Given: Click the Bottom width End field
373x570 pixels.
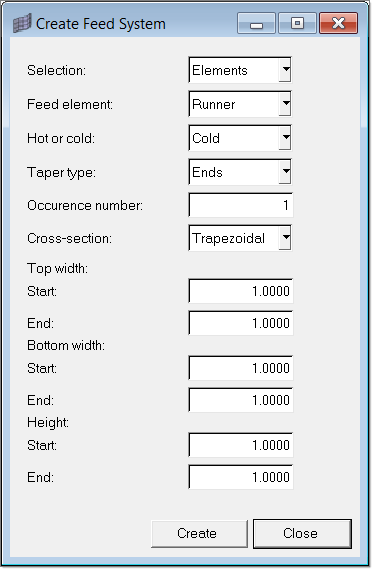Looking at the screenshot, I should pos(240,400).
